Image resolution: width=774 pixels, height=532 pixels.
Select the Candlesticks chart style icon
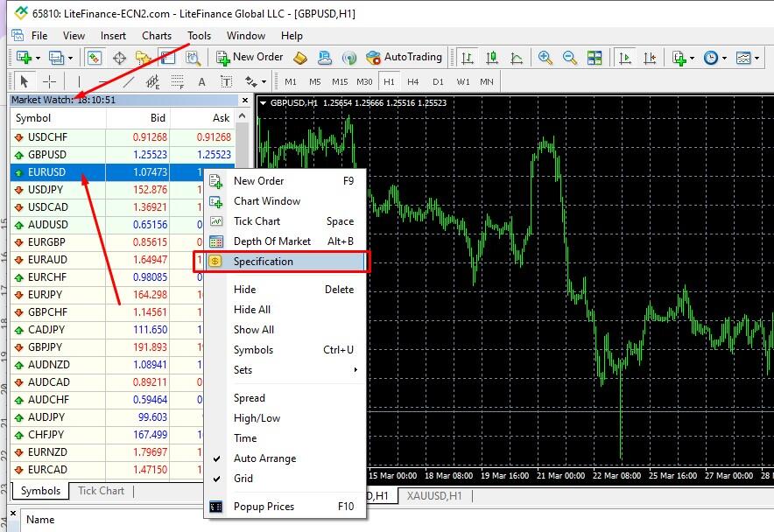pyautogui.click(x=492, y=57)
